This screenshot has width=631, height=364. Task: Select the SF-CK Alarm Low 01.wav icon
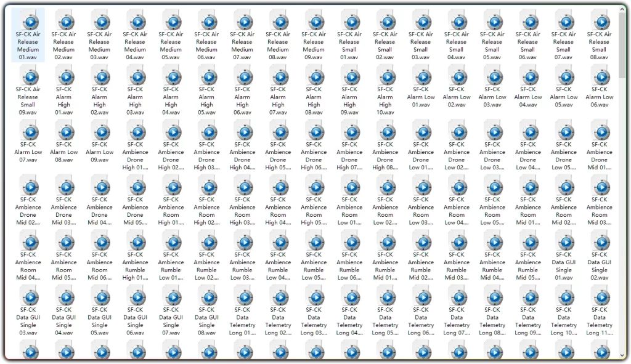tap(423, 76)
